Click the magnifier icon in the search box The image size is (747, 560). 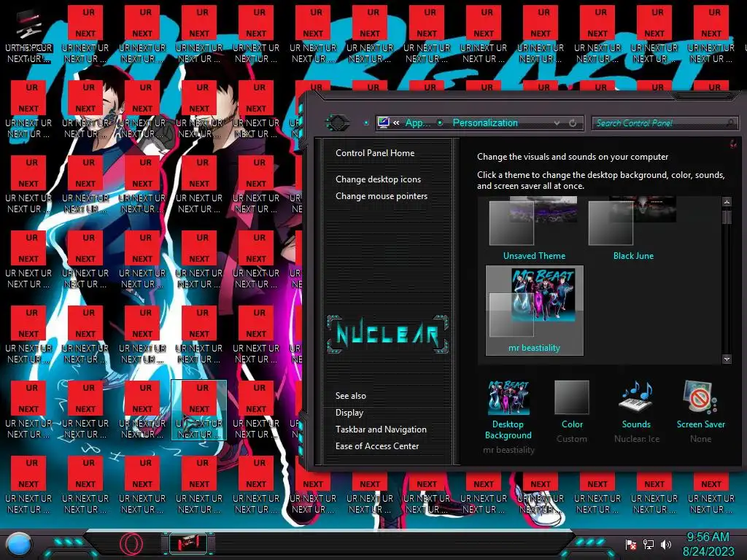tap(731, 122)
